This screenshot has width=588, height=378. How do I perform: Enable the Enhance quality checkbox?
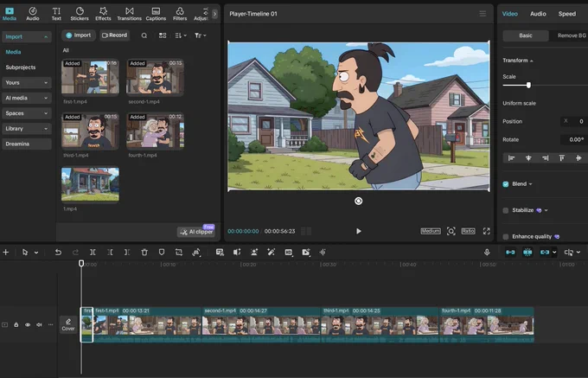[x=506, y=237]
